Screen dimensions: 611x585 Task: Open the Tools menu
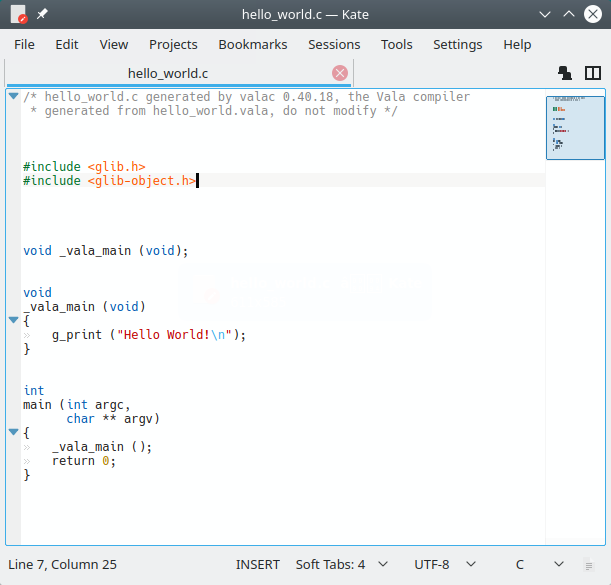[x=396, y=44]
